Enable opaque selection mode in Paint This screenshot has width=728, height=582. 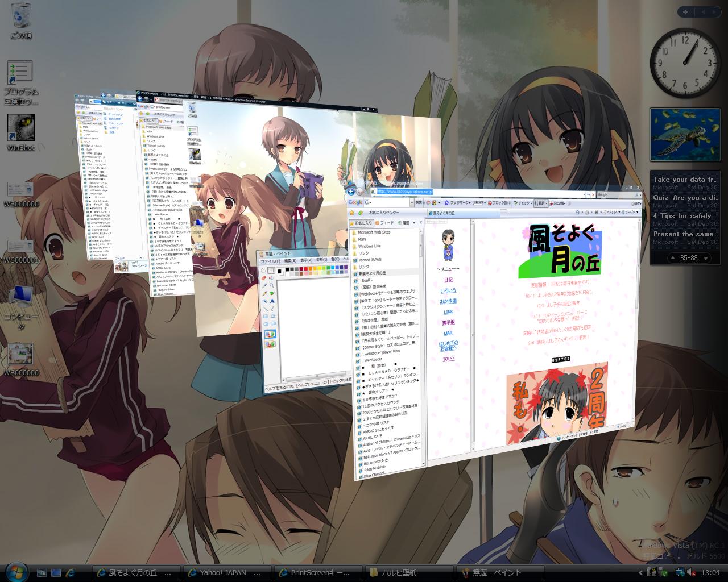pos(270,334)
